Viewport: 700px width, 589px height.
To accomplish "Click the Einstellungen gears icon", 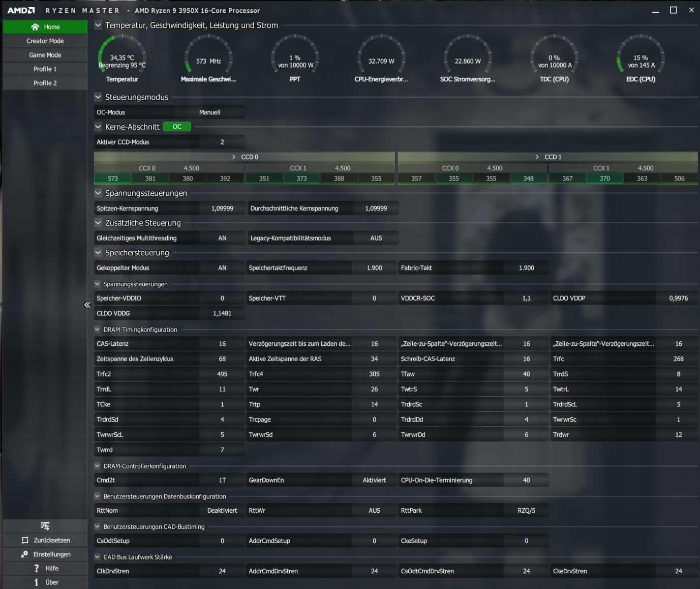I will [x=24, y=554].
